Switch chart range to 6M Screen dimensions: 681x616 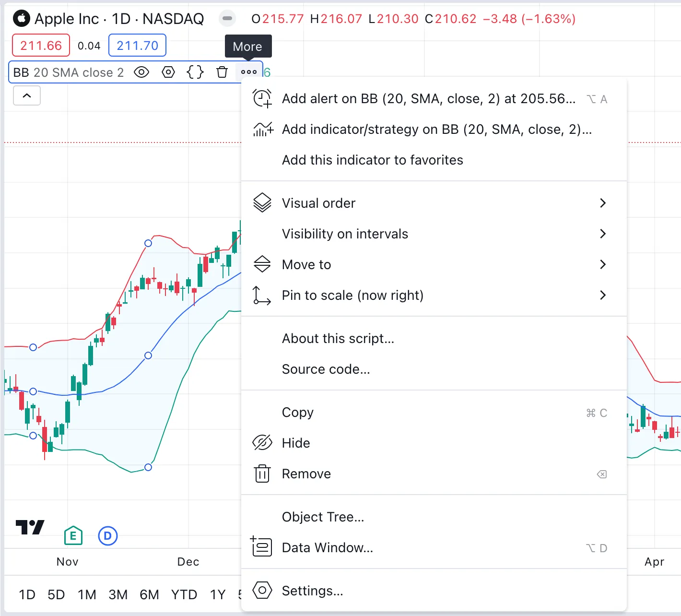click(149, 595)
